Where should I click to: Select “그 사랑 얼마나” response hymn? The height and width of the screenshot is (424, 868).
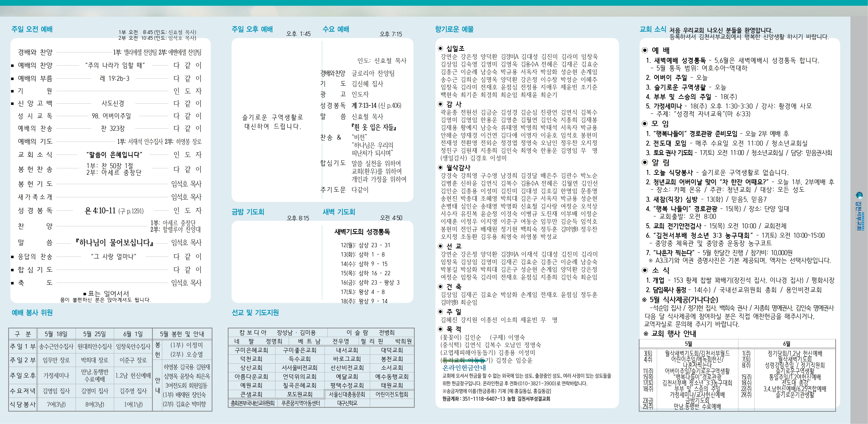click(x=114, y=257)
